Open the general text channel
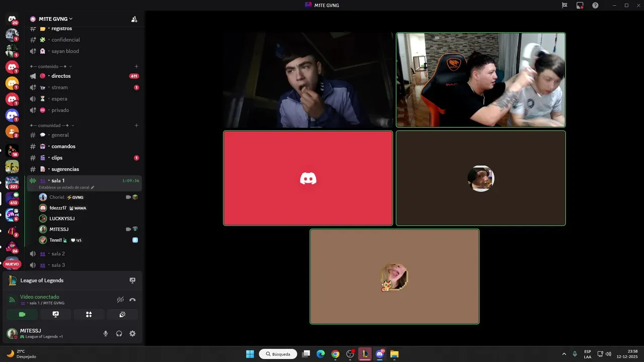The image size is (644, 362). pyautogui.click(x=84, y=135)
